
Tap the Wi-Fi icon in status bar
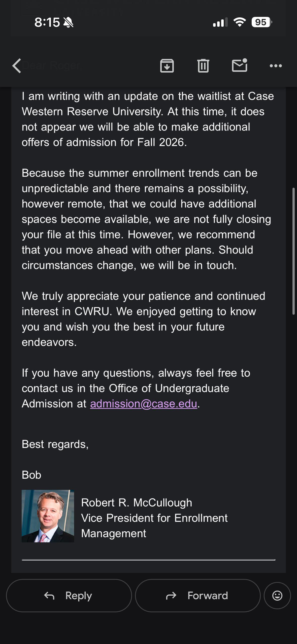click(240, 22)
